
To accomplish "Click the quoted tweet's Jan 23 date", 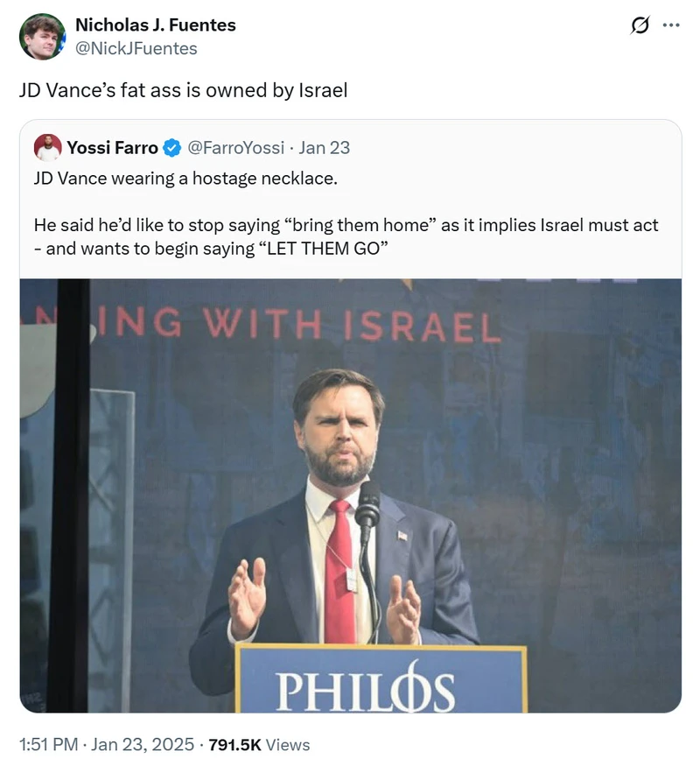I will click(324, 148).
